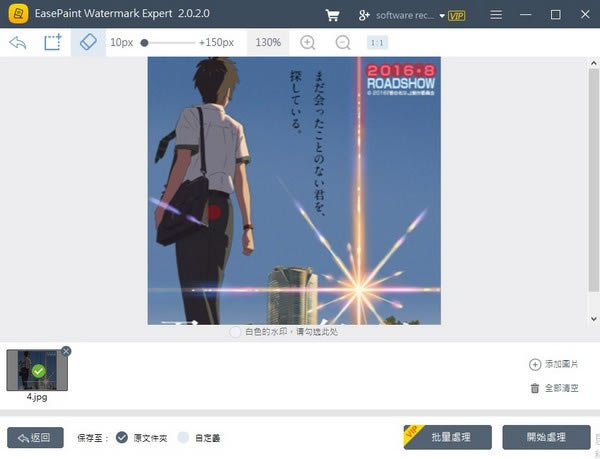The height and width of the screenshot is (459, 600).
Task: Click the 130% zoom level field
Action: tap(268, 43)
